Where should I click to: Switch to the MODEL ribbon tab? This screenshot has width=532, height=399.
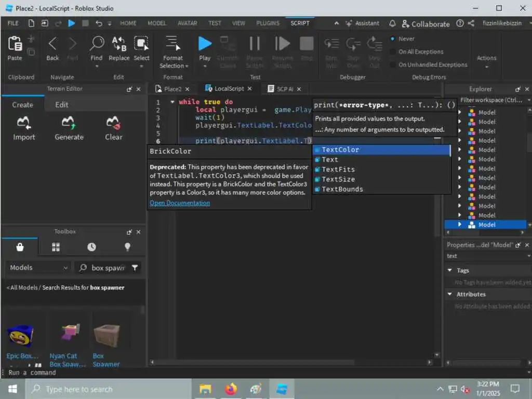[157, 23]
